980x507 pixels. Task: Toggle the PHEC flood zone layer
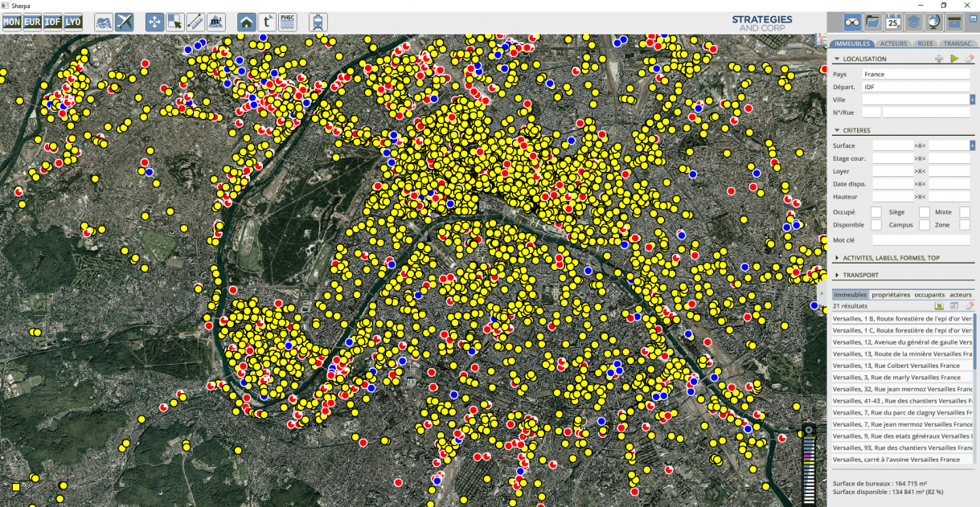(x=288, y=22)
